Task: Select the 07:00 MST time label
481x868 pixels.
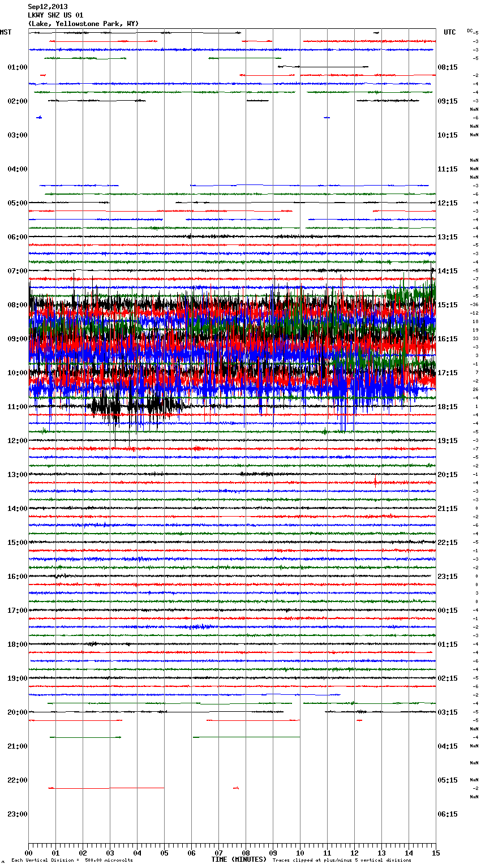Action: pos(18,271)
